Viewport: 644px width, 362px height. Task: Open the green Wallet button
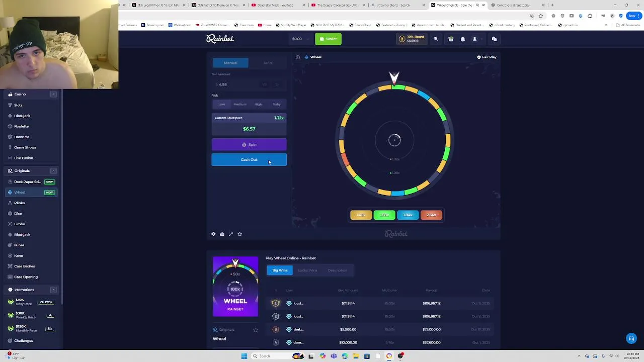328,39
